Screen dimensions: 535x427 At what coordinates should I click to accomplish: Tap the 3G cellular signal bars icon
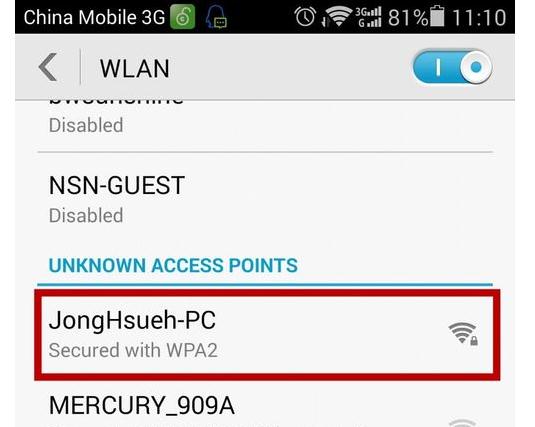[x=368, y=17]
